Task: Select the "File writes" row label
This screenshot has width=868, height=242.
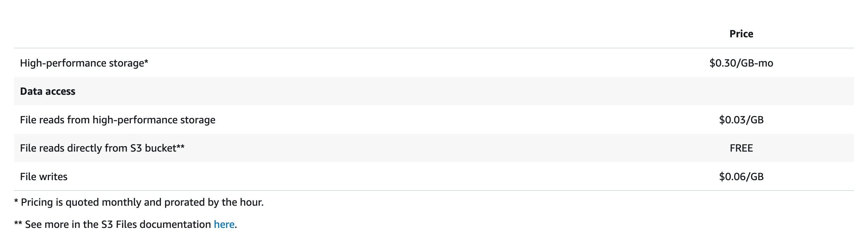Action: tap(44, 176)
